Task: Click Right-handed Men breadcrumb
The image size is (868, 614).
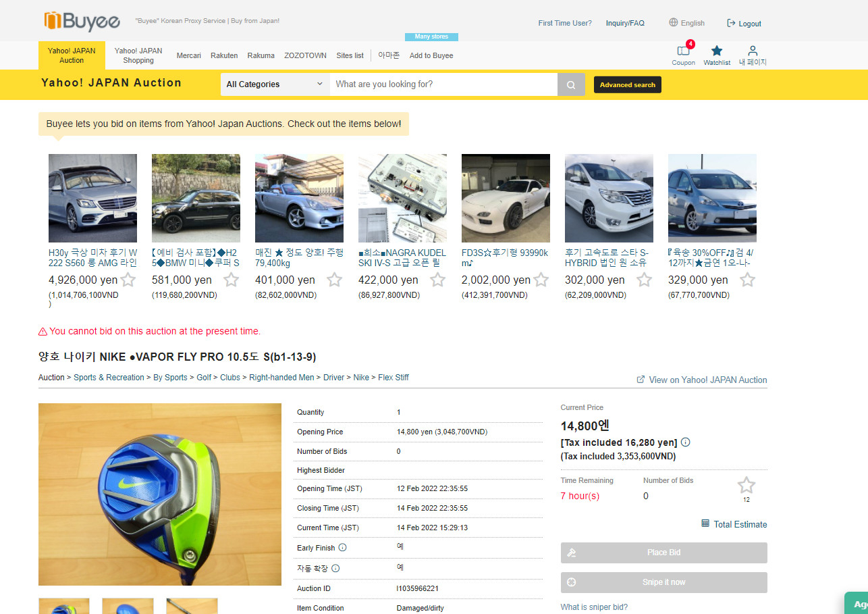Action: tap(281, 378)
